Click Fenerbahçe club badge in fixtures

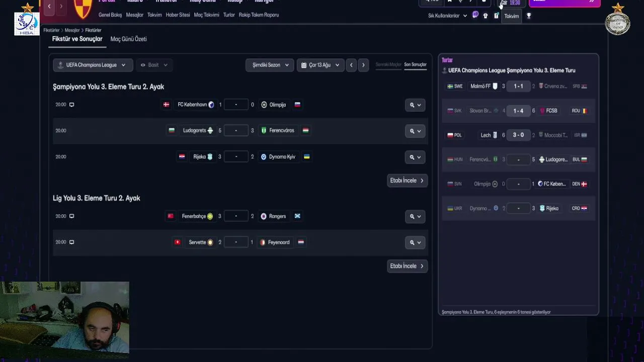tap(210, 216)
